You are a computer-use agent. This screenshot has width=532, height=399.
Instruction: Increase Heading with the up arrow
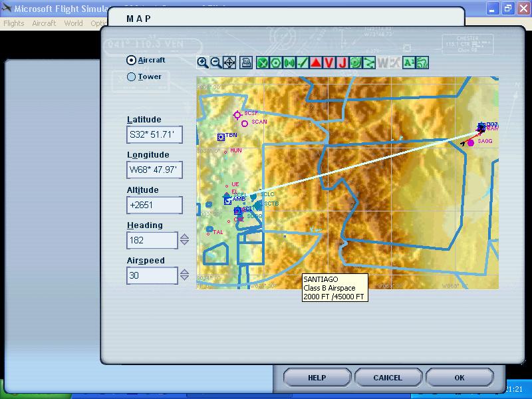(184, 237)
